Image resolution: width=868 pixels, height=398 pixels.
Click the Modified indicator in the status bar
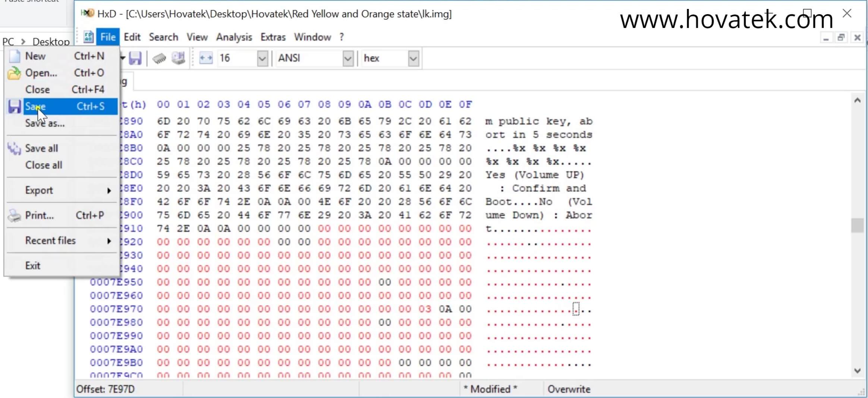[490, 389]
